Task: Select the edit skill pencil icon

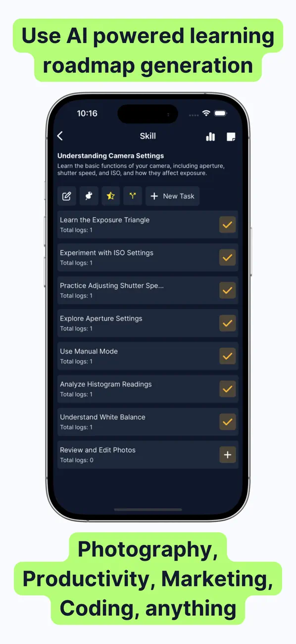Action: point(67,196)
